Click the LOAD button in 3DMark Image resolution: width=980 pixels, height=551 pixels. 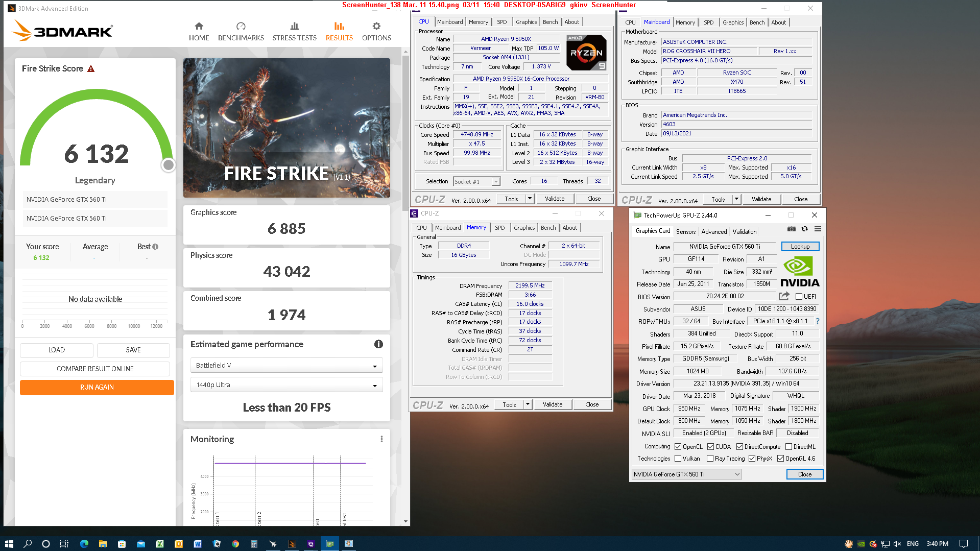[57, 350]
